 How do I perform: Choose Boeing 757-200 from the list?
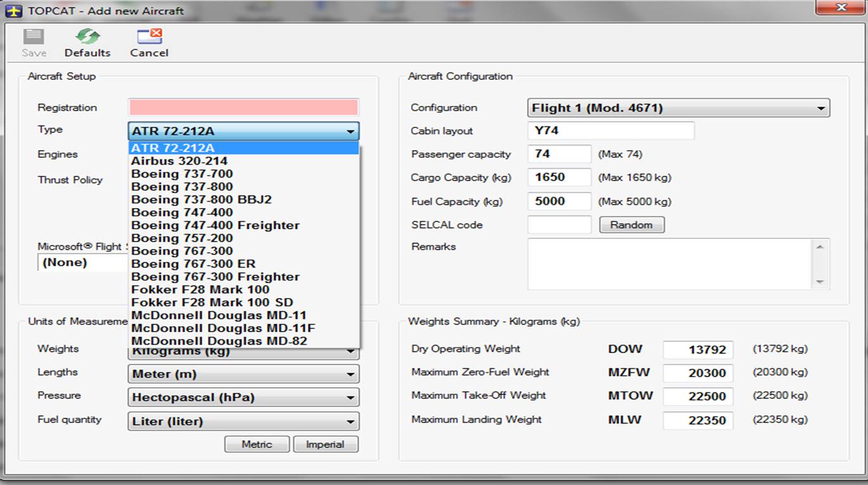coord(244,238)
